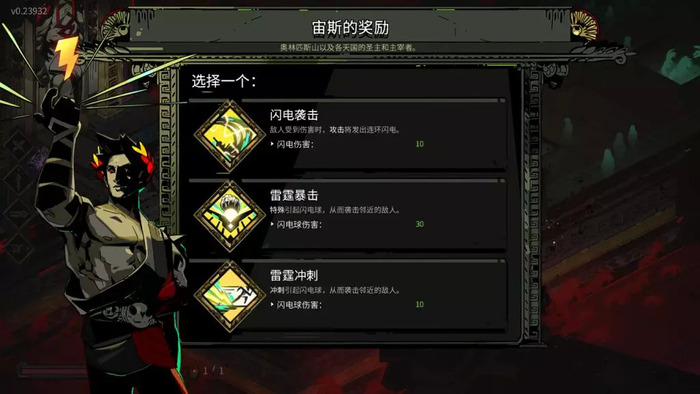Choose the 雷霆冲刺 boon title
This screenshot has width=700, height=394.
294,275
